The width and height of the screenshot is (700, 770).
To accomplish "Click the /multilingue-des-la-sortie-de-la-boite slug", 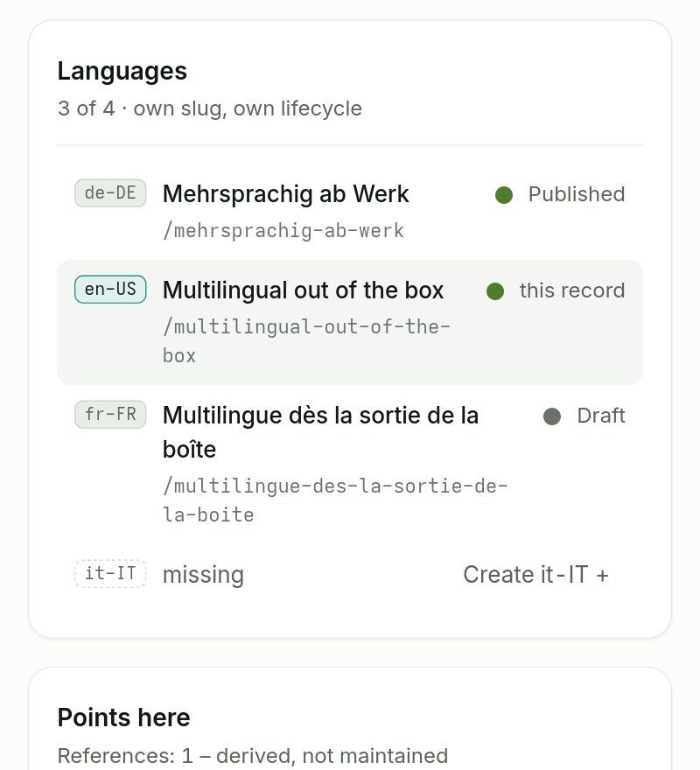I will coord(335,500).
